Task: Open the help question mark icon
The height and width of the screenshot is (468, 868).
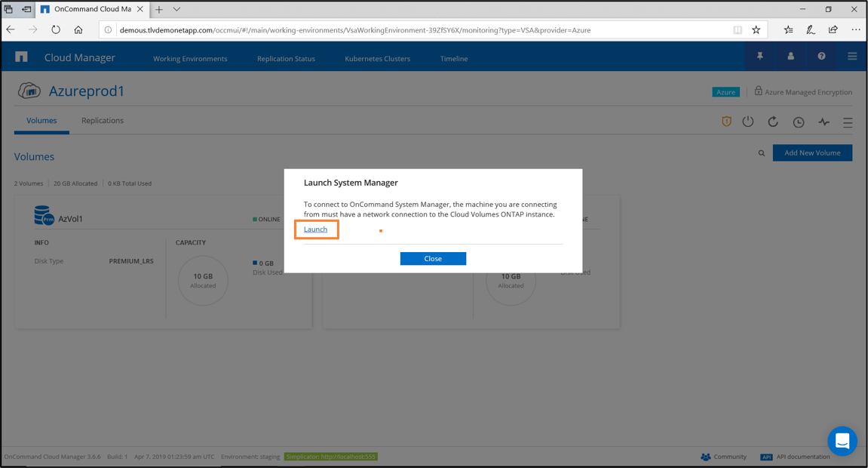Action: (821, 57)
